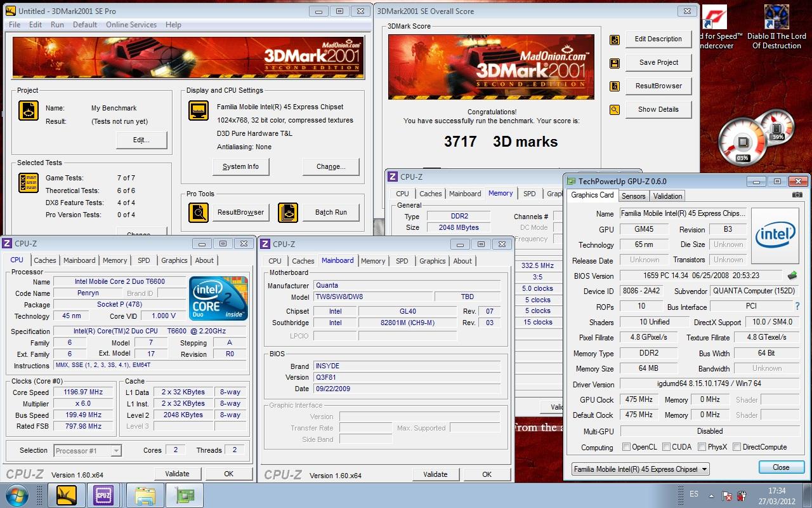Image resolution: width=812 pixels, height=508 pixels.
Task: Click the floppy icon beside Save Project
Action: click(614, 63)
